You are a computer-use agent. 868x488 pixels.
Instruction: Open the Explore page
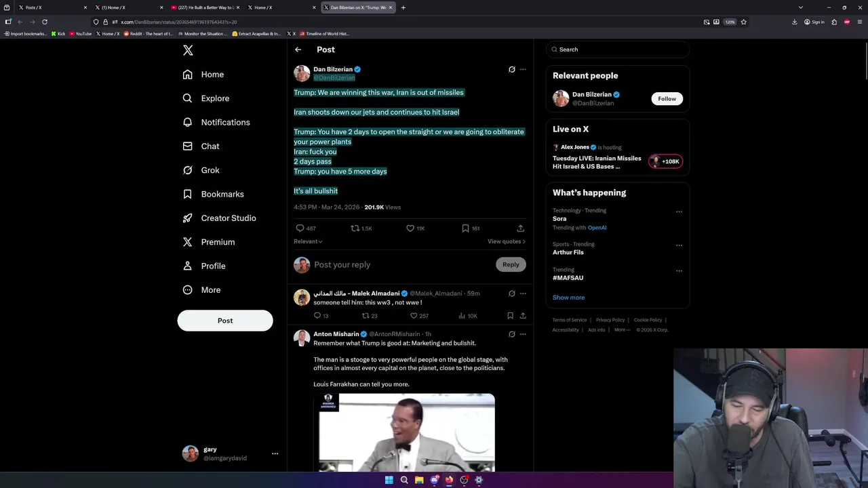tap(206, 98)
